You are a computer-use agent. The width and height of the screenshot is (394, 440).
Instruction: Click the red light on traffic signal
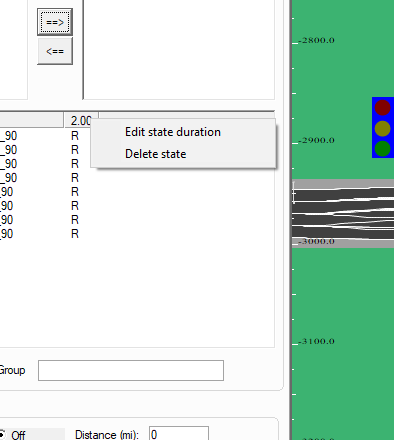(382, 108)
